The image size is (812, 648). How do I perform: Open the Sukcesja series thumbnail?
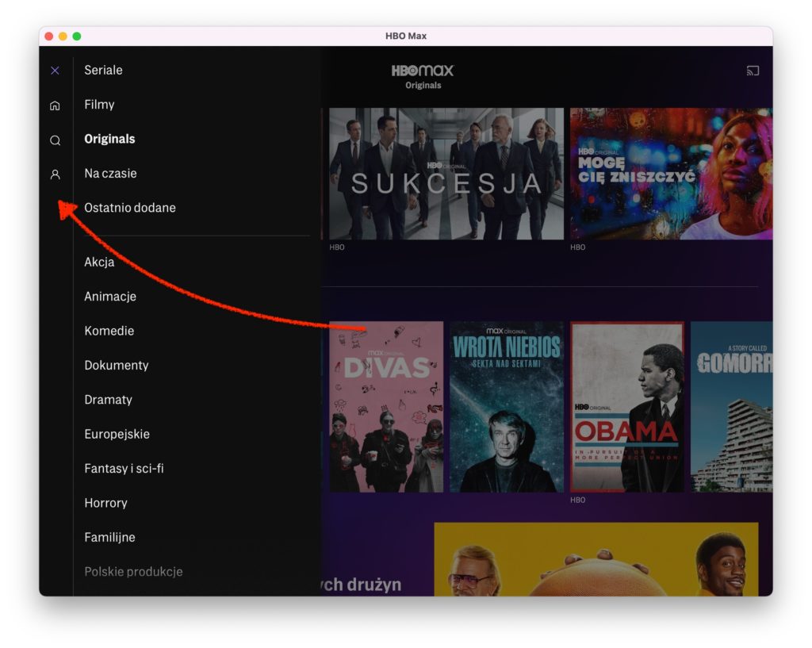point(446,174)
